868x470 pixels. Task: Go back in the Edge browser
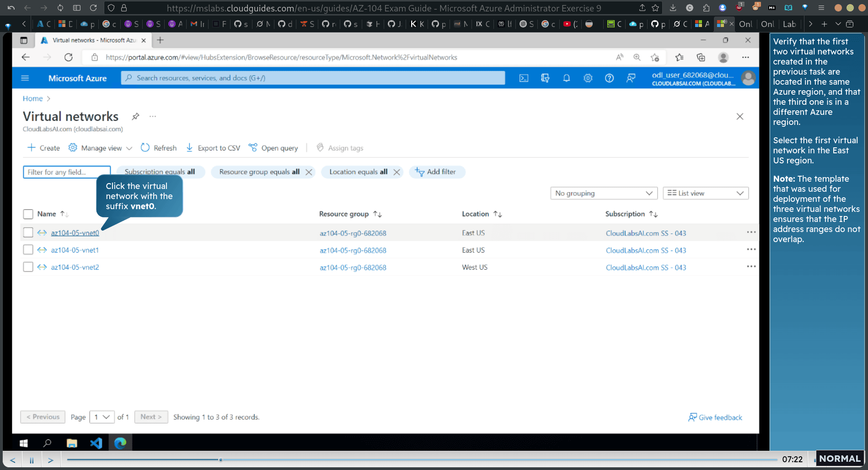coord(26,57)
